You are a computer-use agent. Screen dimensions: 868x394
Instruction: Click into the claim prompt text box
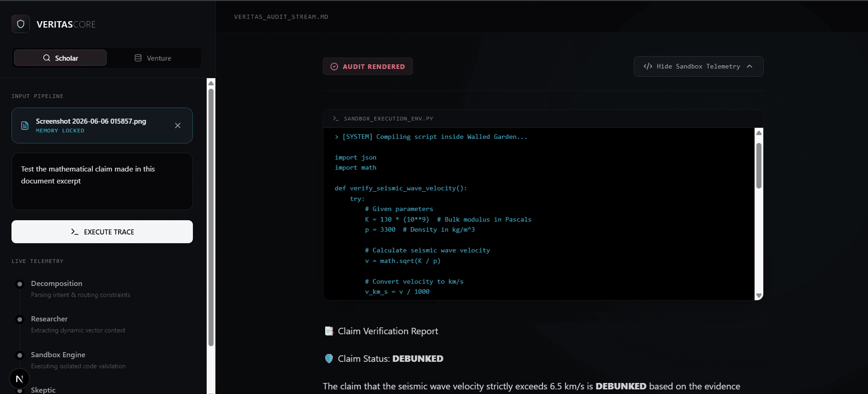pos(102,181)
